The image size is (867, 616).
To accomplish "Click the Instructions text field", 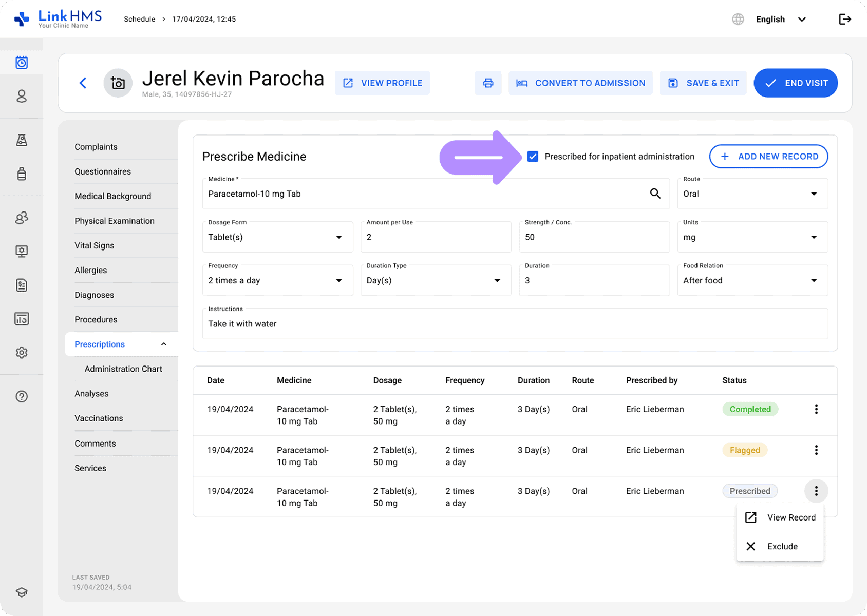I will point(515,324).
